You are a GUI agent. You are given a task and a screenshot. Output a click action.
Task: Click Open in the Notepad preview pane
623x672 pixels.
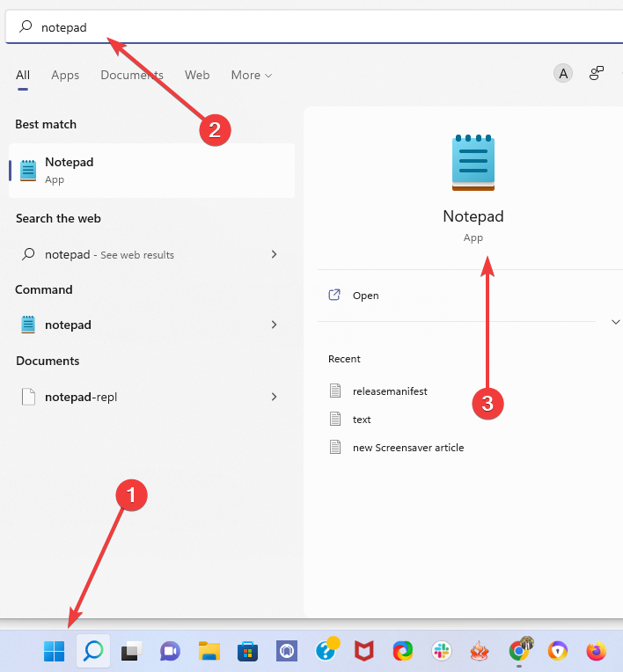(366, 296)
